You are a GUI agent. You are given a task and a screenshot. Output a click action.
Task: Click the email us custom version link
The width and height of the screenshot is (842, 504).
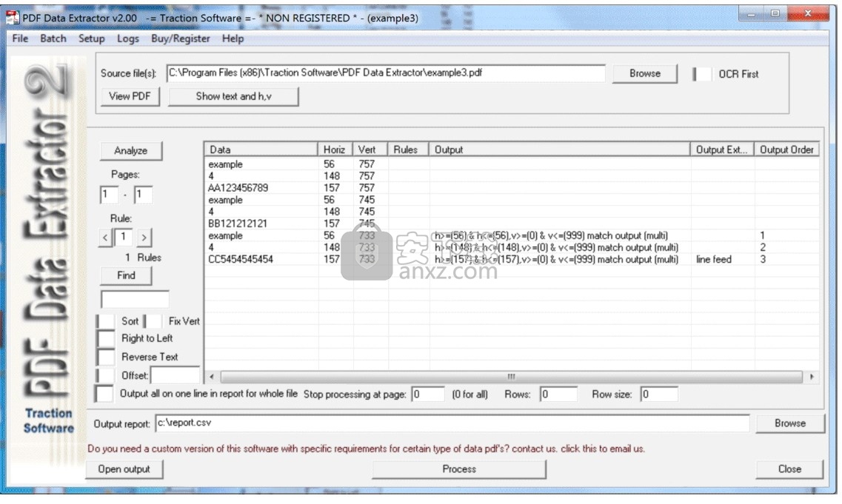pos(367,448)
